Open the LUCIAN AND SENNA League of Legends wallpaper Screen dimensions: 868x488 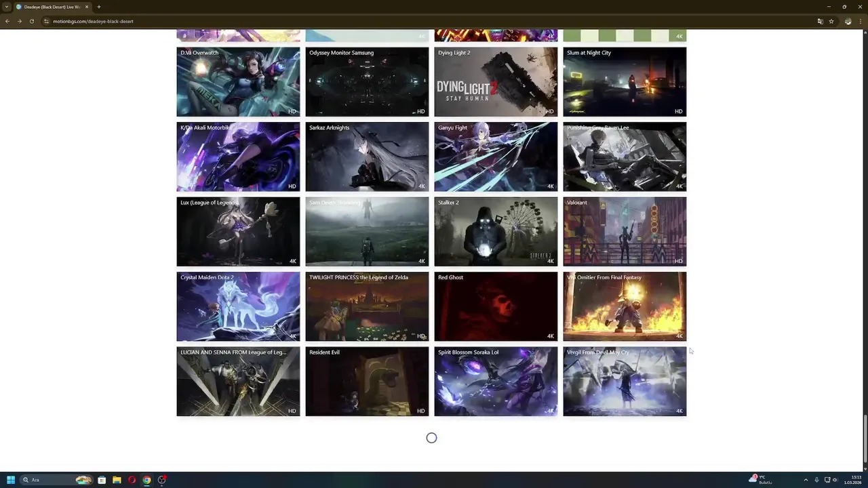238,382
